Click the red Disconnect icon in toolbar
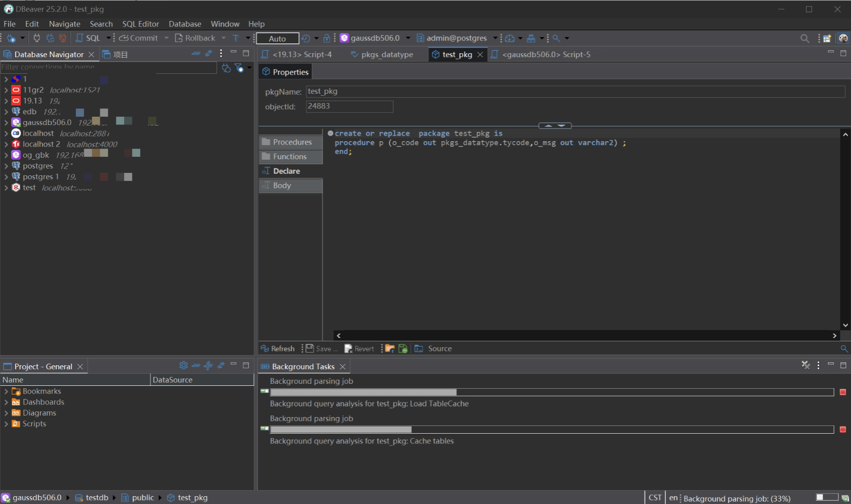 [x=63, y=38]
